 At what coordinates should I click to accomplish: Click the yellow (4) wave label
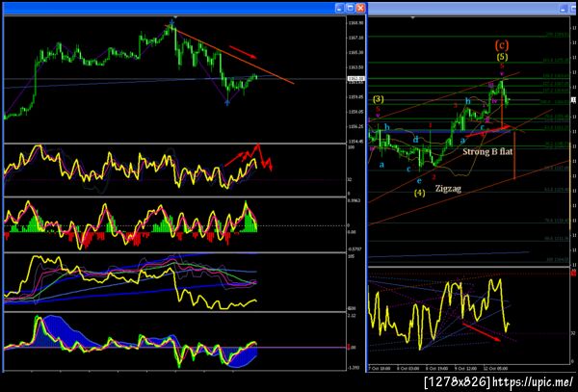pos(419,193)
